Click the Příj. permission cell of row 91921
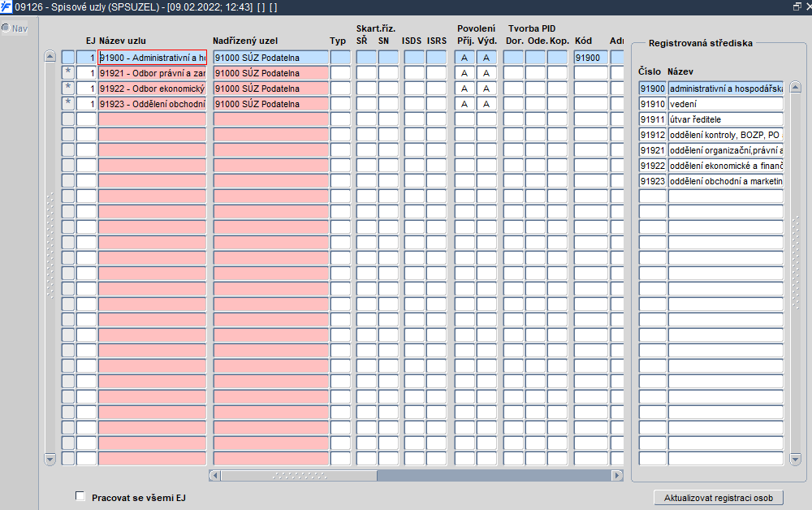The height and width of the screenshot is (510, 812). [464, 73]
